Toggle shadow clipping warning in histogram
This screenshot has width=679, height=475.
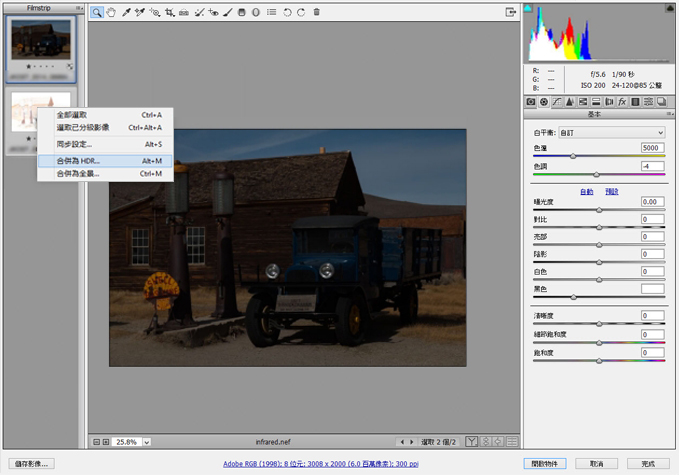point(528,8)
